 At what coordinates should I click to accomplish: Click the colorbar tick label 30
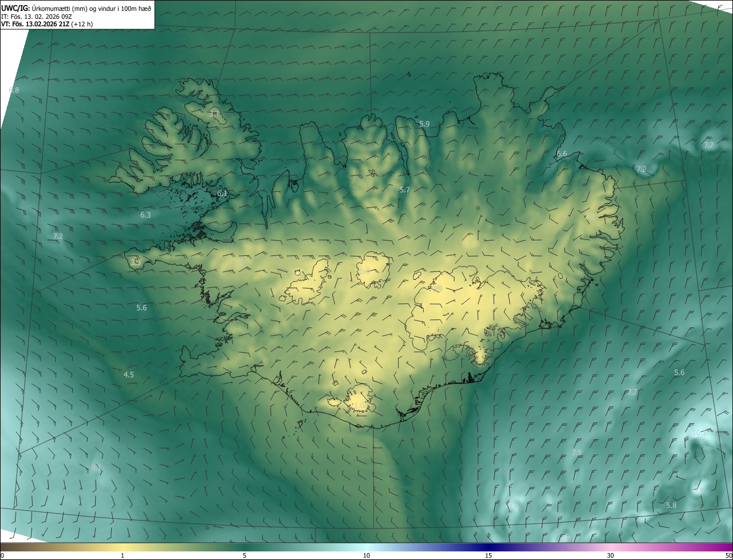click(x=610, y=555)
